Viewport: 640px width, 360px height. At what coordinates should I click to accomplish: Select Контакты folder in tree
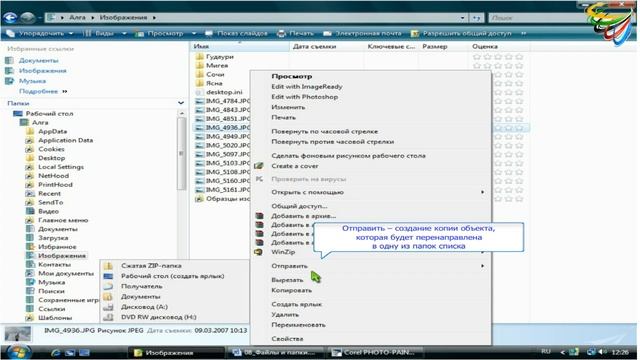[54, 264]
